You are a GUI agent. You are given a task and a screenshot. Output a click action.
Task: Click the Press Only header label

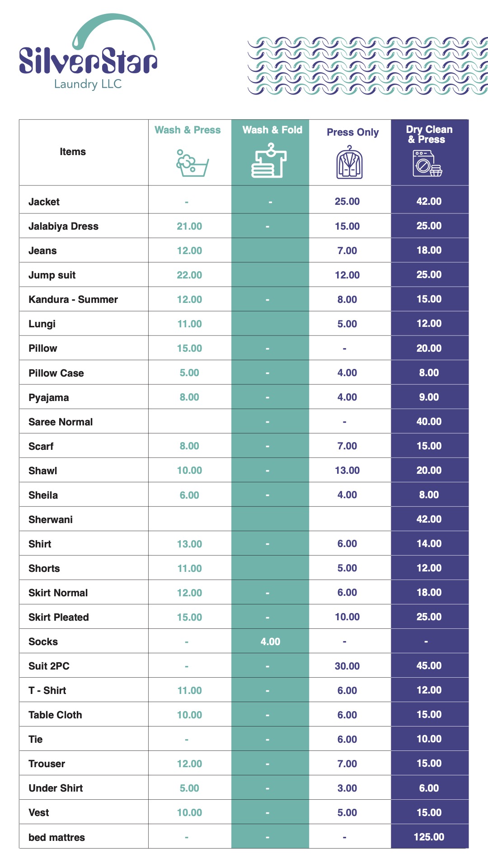click(353, 132)
